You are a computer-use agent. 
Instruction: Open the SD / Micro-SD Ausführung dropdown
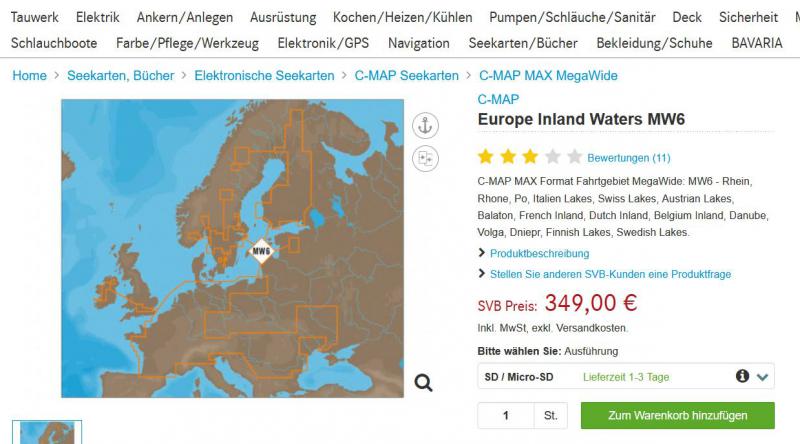[626, 377]
